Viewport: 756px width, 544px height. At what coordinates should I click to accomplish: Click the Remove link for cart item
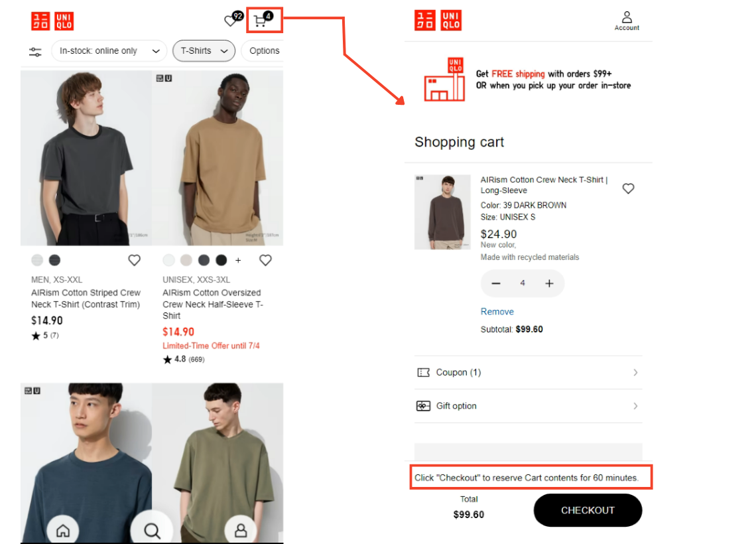[497, 312]
